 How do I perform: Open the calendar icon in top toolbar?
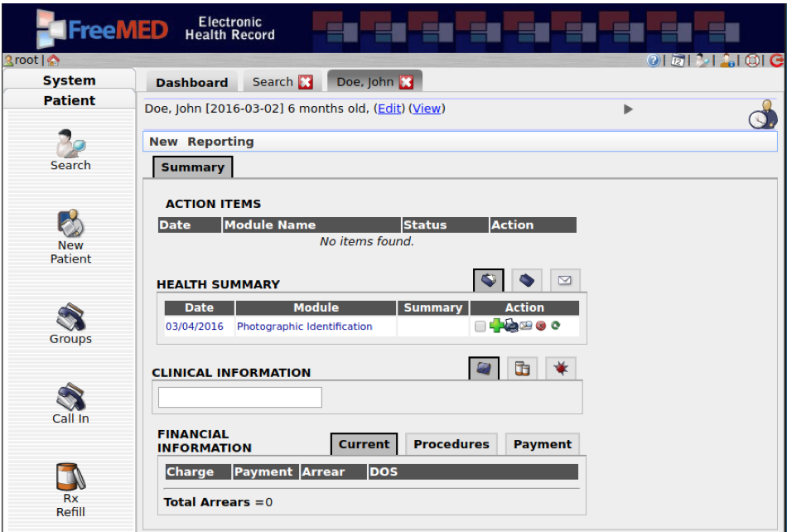pyautogui.click(x=678, y=60)
